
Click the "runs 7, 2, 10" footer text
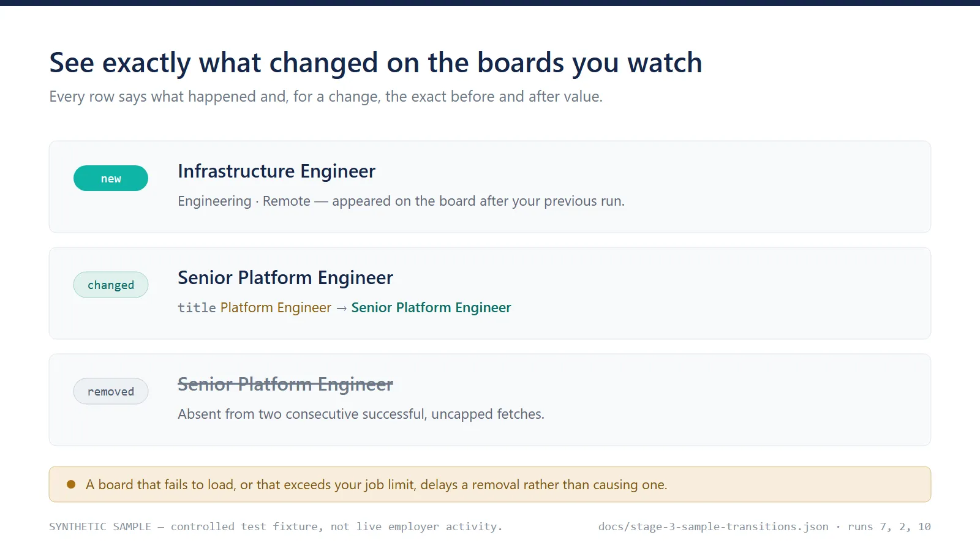coord(889,527)
